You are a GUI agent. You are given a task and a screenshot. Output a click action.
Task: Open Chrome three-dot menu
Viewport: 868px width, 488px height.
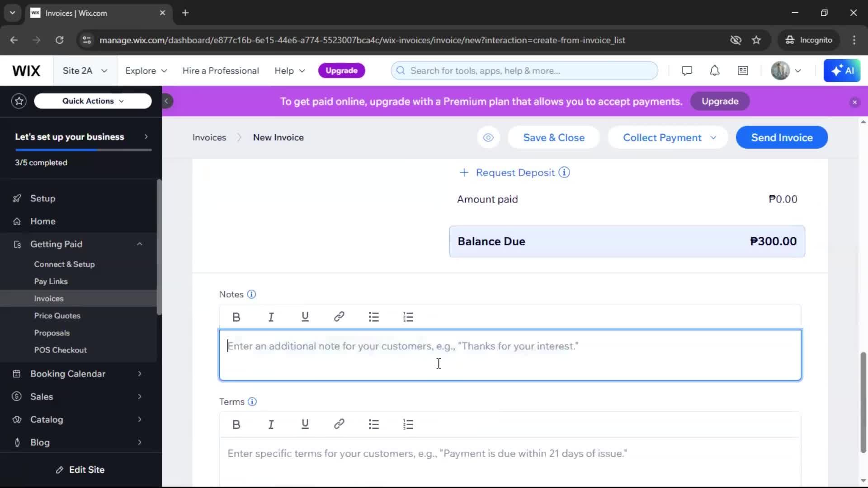tap(854, 40)
